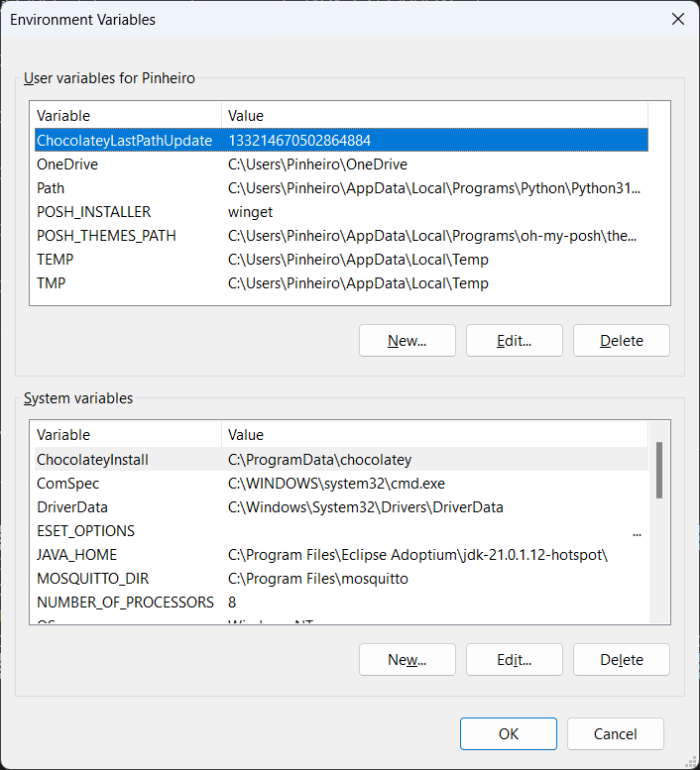
Task: Click the system Value column header
Action: (434, 435)
